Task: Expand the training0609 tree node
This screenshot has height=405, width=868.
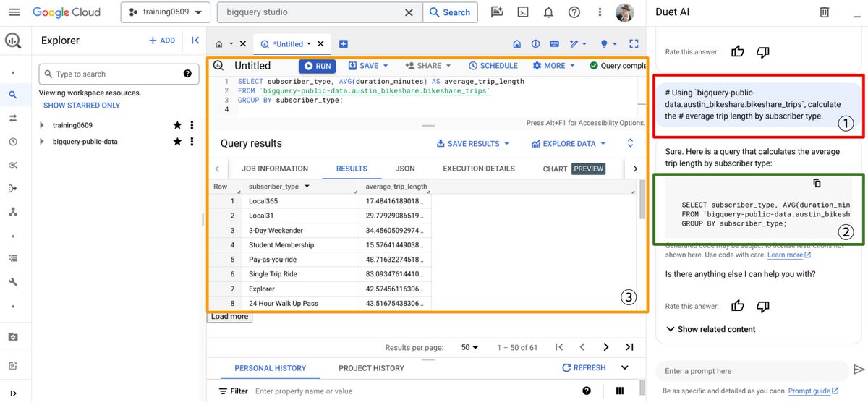Action: click(x=43, y=126)
